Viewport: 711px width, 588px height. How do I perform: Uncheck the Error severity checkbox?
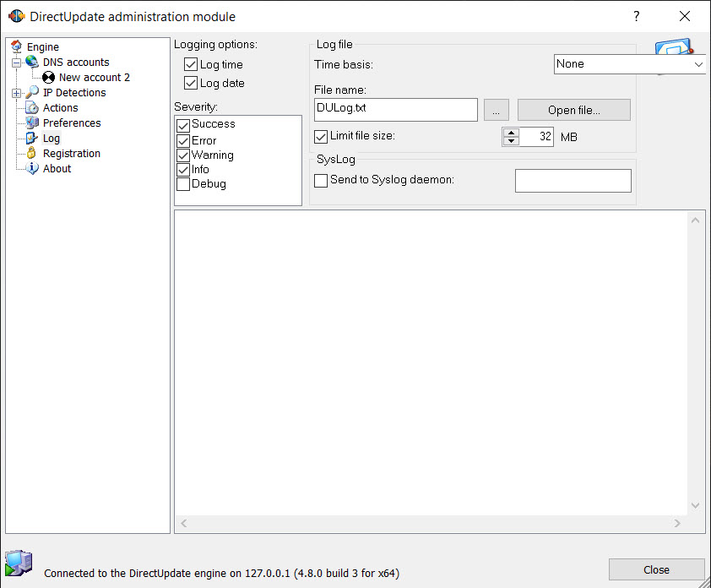point(183,141)
